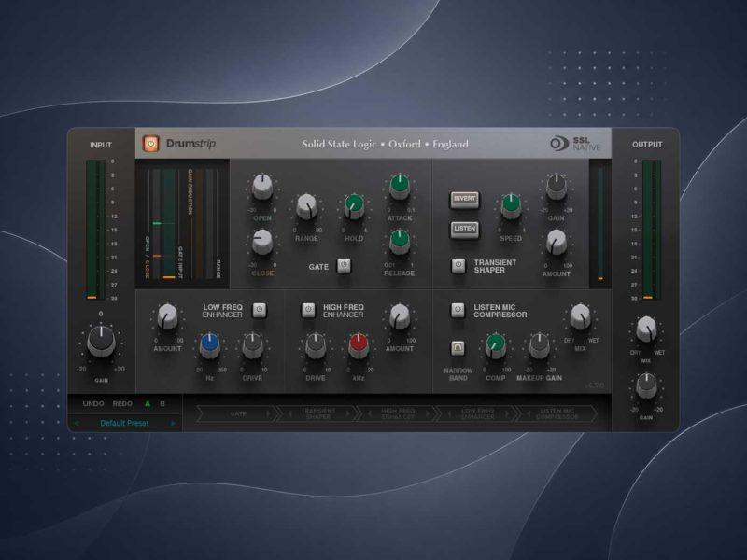747x560 pixels.
Task: Click Redo
Action: point(122,403)
